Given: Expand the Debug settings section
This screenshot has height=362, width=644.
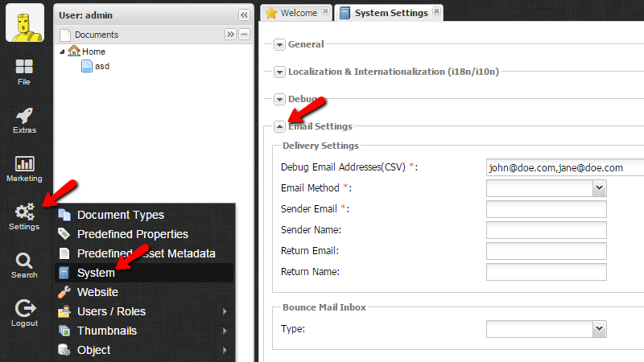Looking at the screenshot, I should [279, 99].
